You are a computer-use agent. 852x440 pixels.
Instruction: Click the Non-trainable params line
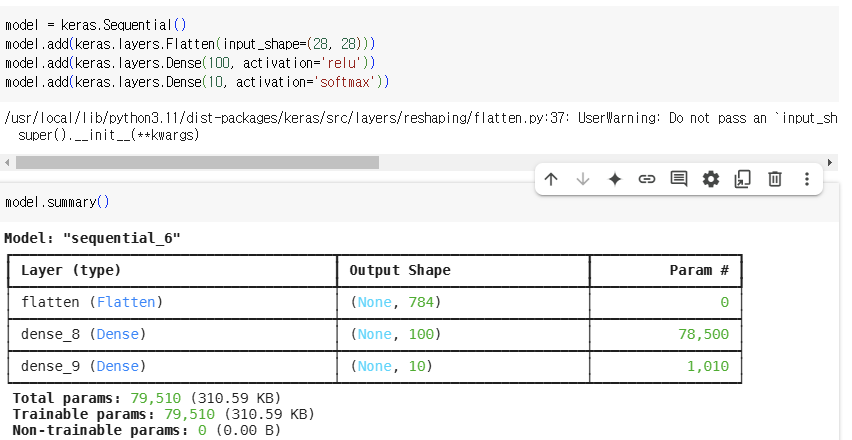point(147,430)
